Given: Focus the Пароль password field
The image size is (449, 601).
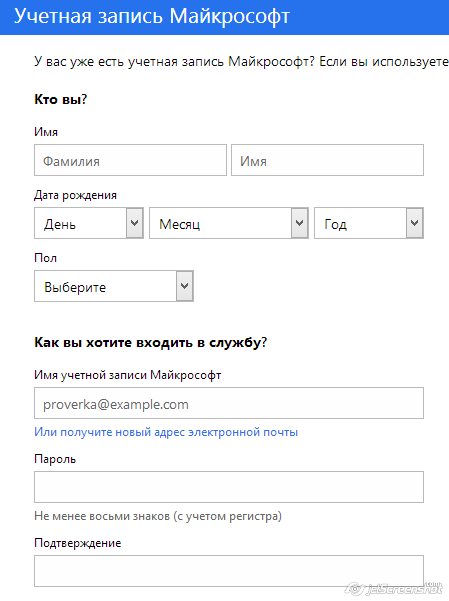Looking at the screenshot, I should [229, 487].
